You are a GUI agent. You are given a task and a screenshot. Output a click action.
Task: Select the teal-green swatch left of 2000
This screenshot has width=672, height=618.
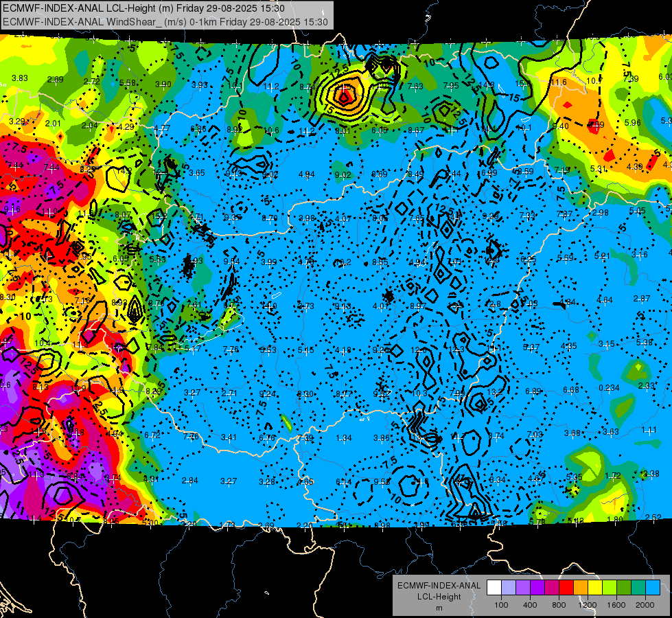638,588
